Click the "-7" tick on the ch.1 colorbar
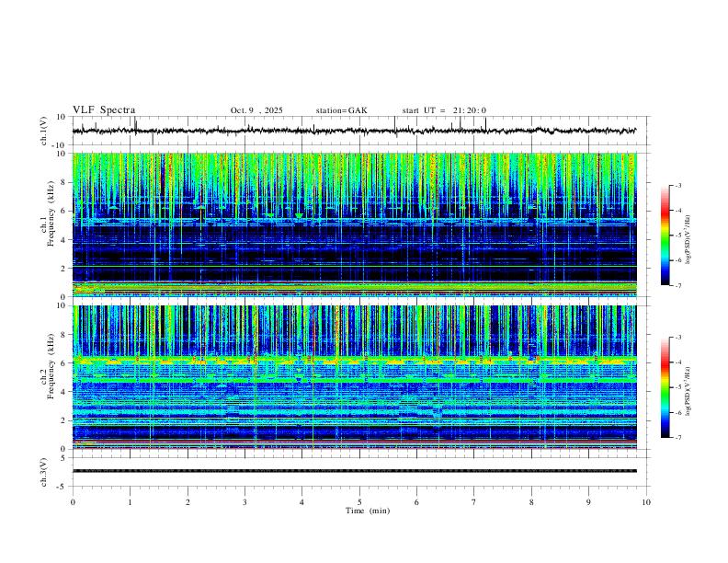This screenshot has height=563, width=728. pos(678,285)
